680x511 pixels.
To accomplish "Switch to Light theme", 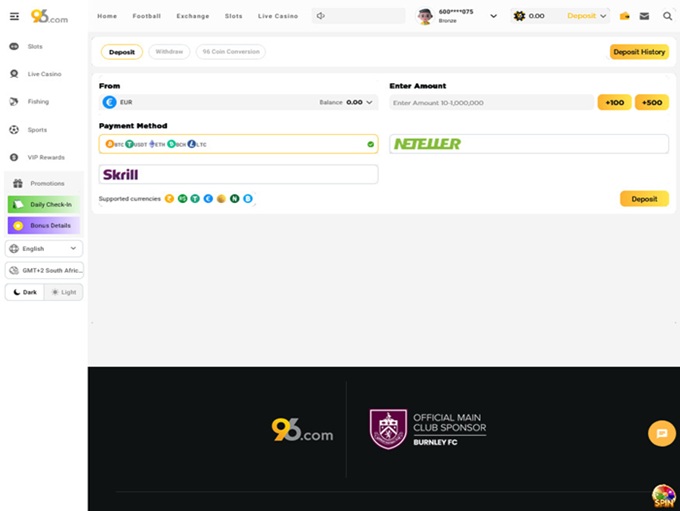I will click(x=64, y=292).
